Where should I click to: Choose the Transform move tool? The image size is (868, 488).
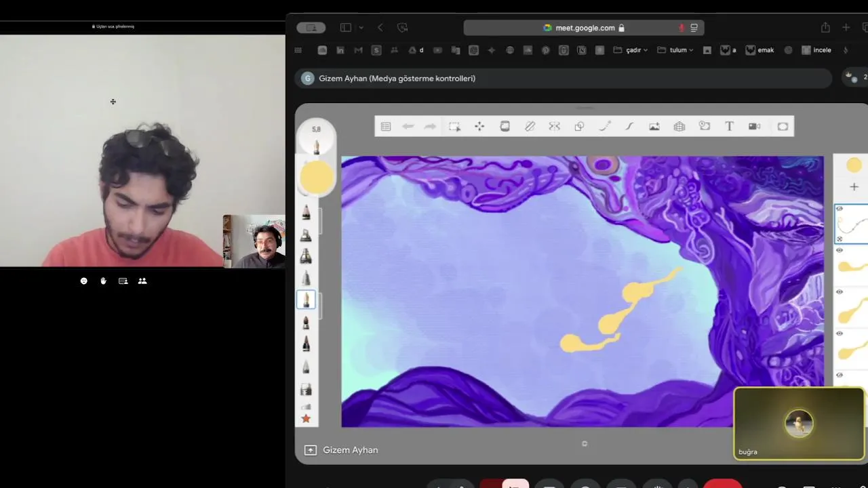[x=479, y=126]
